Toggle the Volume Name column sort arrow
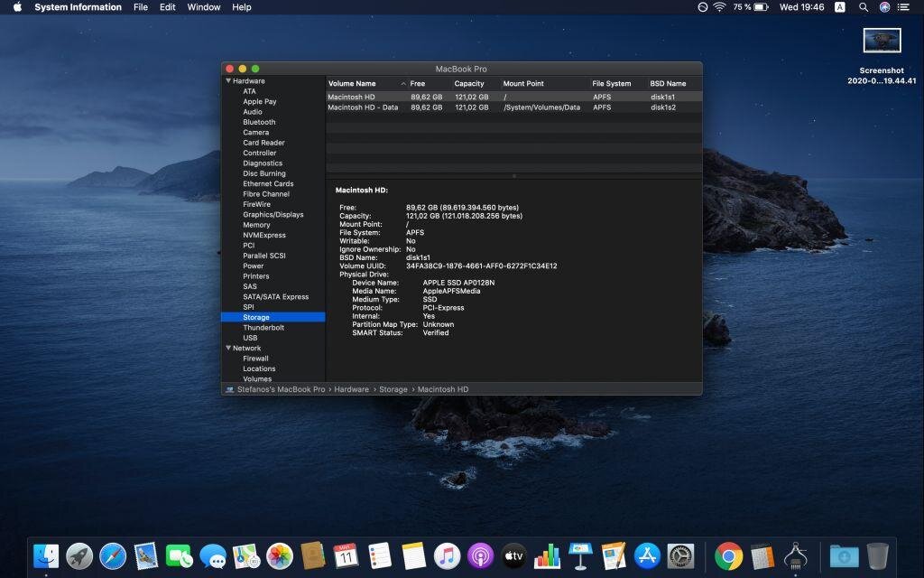Image resolution: width=924 pixels, height=578 pixels. (403, 84)
